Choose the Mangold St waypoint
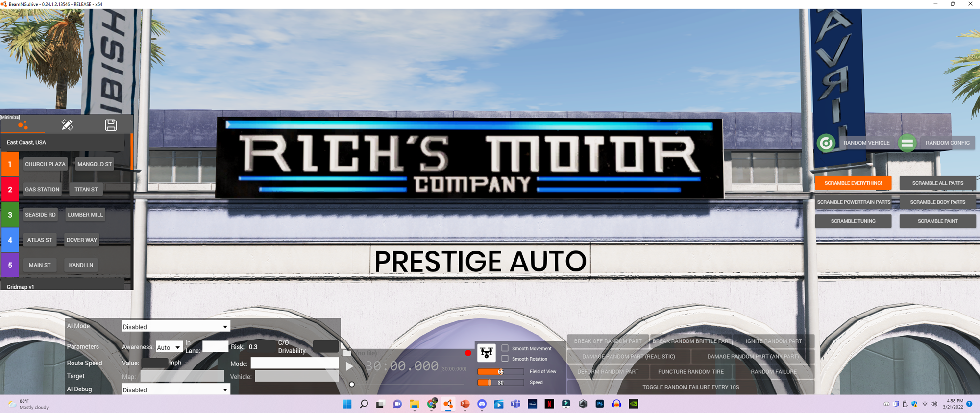Screen dimensions: 980x413 click(x=95, y=164)
